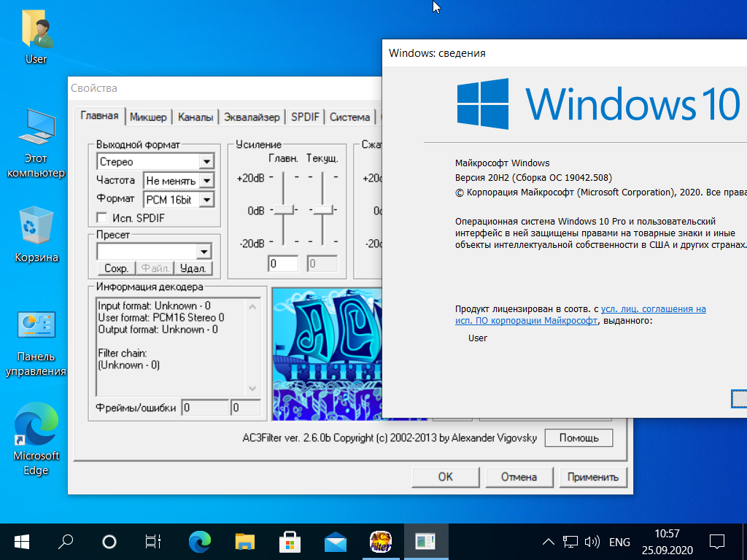747x560 pixels.
Task: Open Cortana circle on taskbar
Action: point(109,542)
